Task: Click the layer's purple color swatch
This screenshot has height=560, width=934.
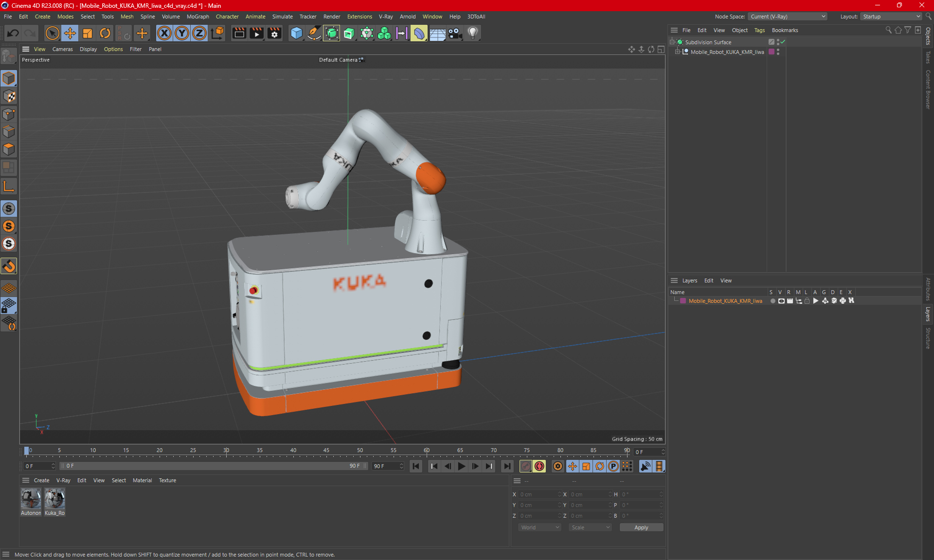Action: click(x=683, y=301)
